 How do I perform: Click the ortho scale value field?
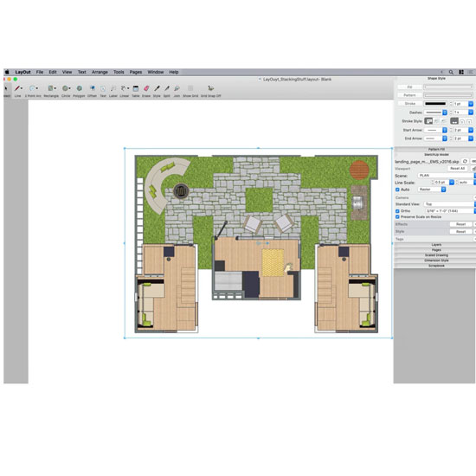coord(449,211)
